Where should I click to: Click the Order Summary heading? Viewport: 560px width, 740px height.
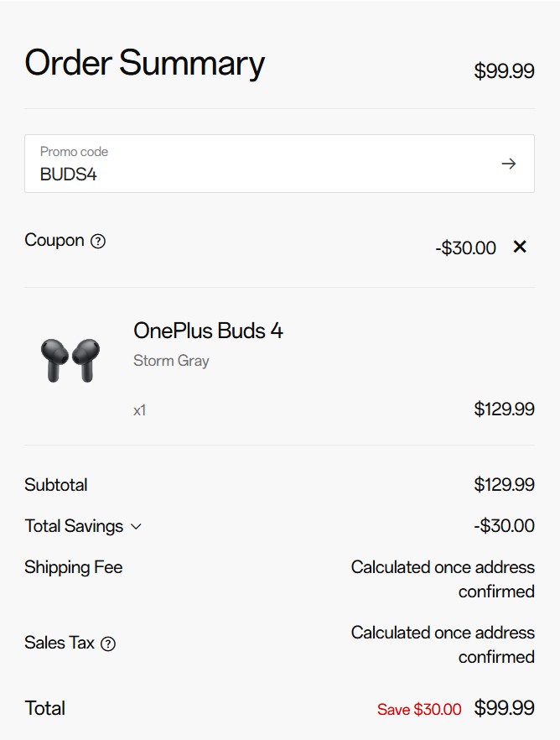click(x=144, y=63)
